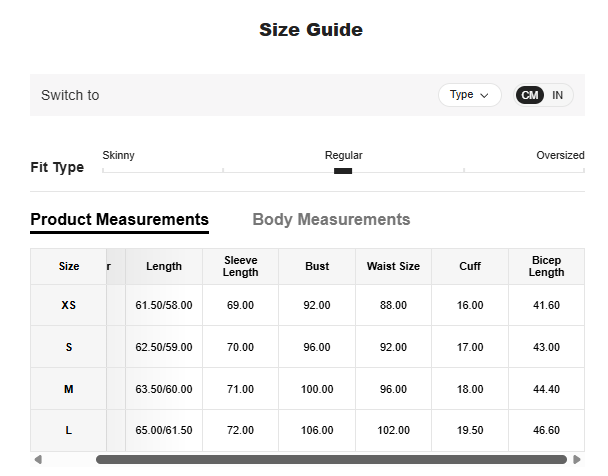
Task: Click the Regular fit type marker
Action: tap(343, 171)
